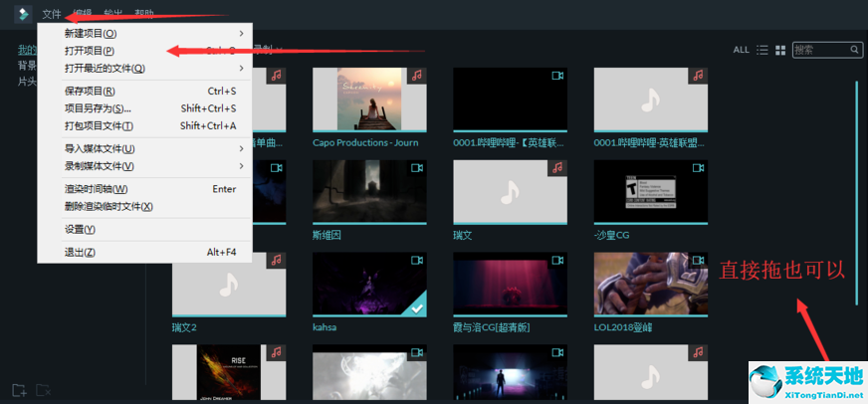Image resolution: width=868 pixels, height=404 pixels.
Task: Switch to list view icon
Action: 762,50
